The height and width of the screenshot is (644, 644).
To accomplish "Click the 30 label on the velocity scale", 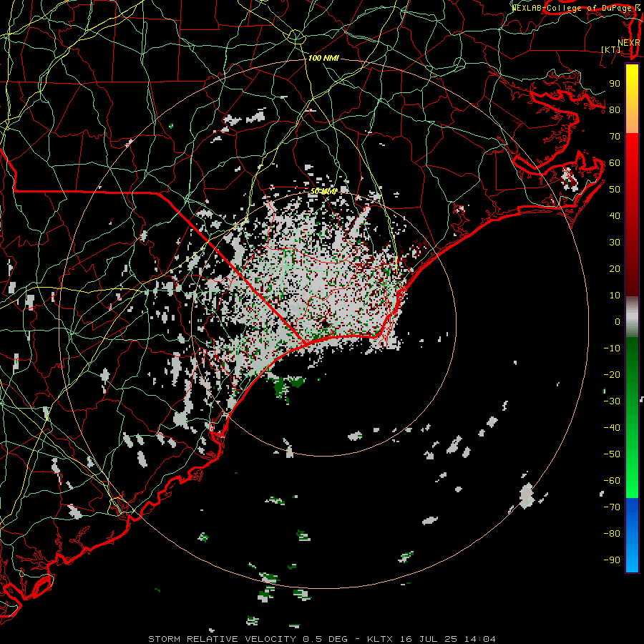I will [615, 243].
